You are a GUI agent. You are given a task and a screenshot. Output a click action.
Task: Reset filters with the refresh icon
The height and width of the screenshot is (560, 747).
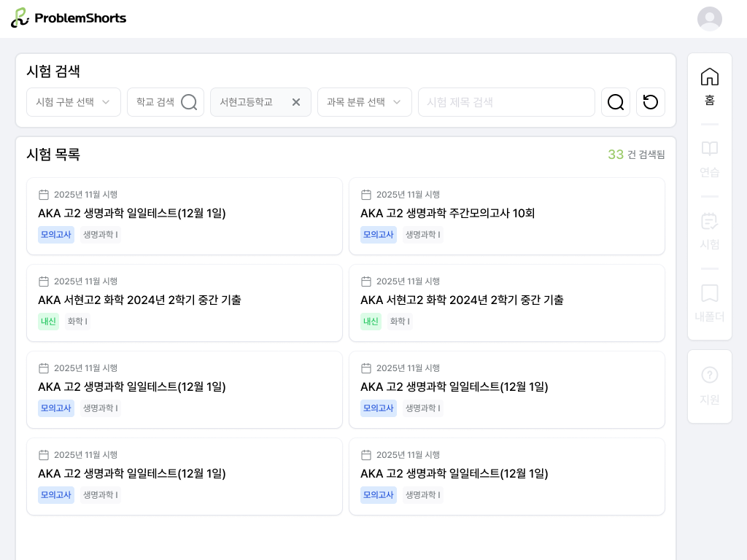tap(650, 102)
